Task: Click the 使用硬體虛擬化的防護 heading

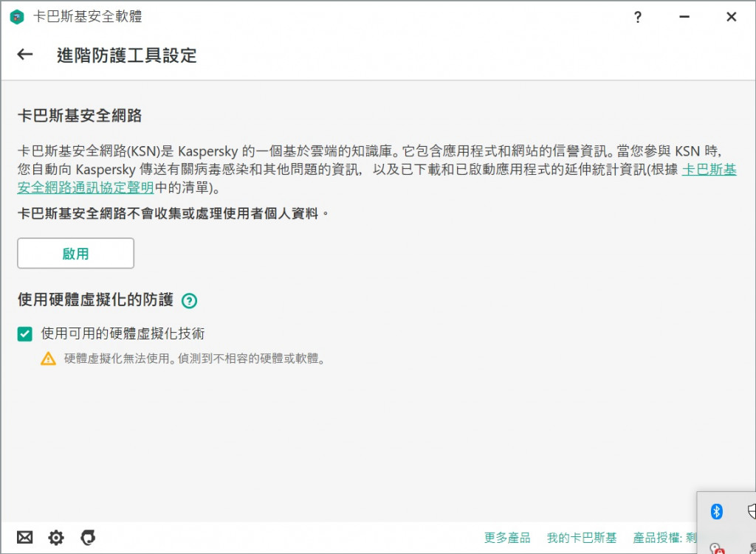Action: pyautogui.click(x=95, y=299)
